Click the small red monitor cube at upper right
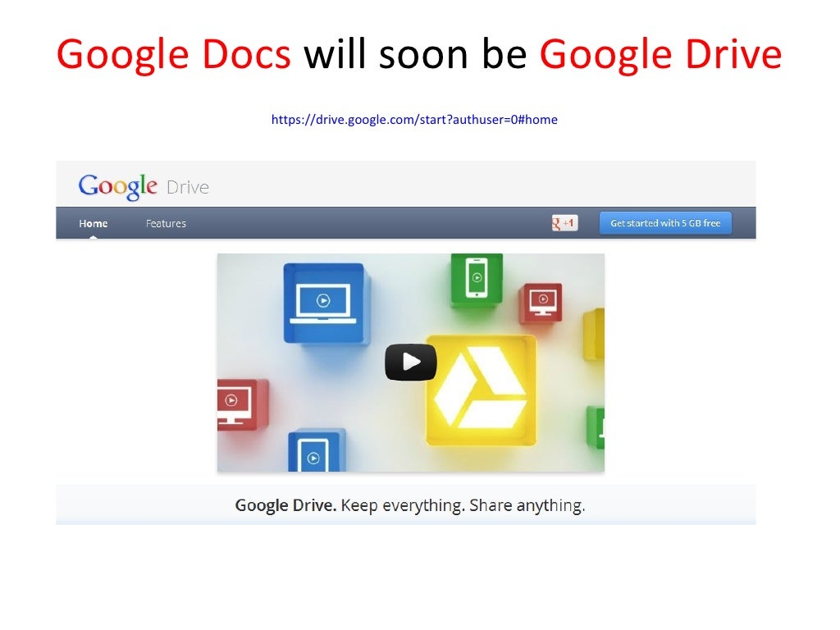Image resolution: width=840 pixels, height=630 pixels. (x=541, y=304)
